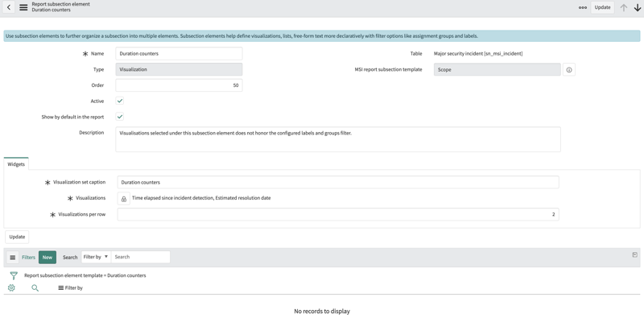Screen dimensions: 644x318
Task: Focus the list Search box
Action: pos(140,257)
